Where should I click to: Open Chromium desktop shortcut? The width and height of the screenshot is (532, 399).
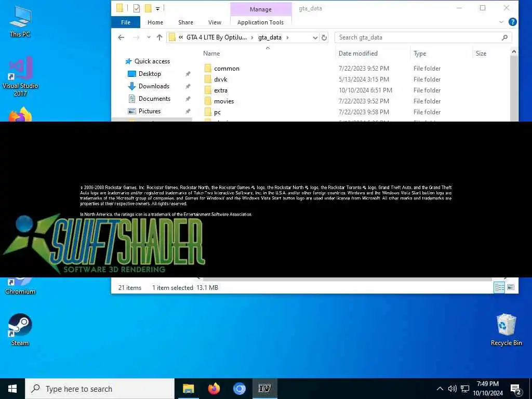pos(20,287)
